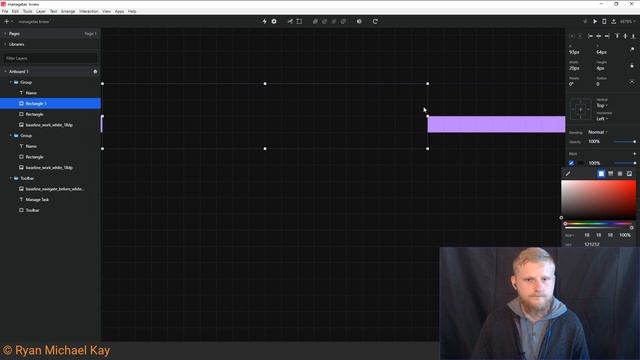Click the mask icon in the top toolbar
The image size is (640, 360).
tap(359, 21)
